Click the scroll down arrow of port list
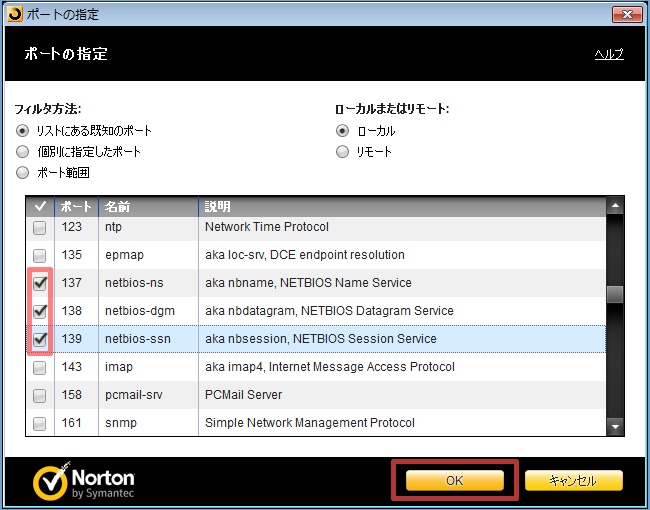Image resolution: width=650 pixels, height=510 pixels. [616, 427]
